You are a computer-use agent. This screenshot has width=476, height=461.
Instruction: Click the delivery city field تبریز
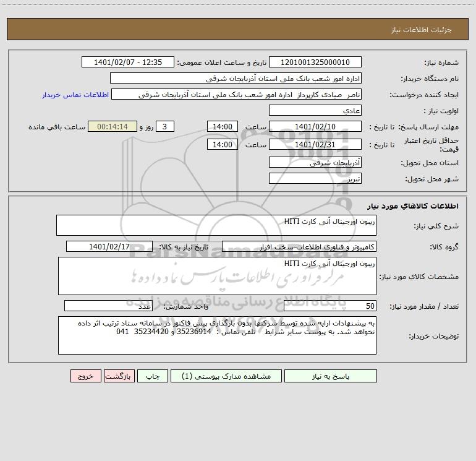(x=315, y=178)
